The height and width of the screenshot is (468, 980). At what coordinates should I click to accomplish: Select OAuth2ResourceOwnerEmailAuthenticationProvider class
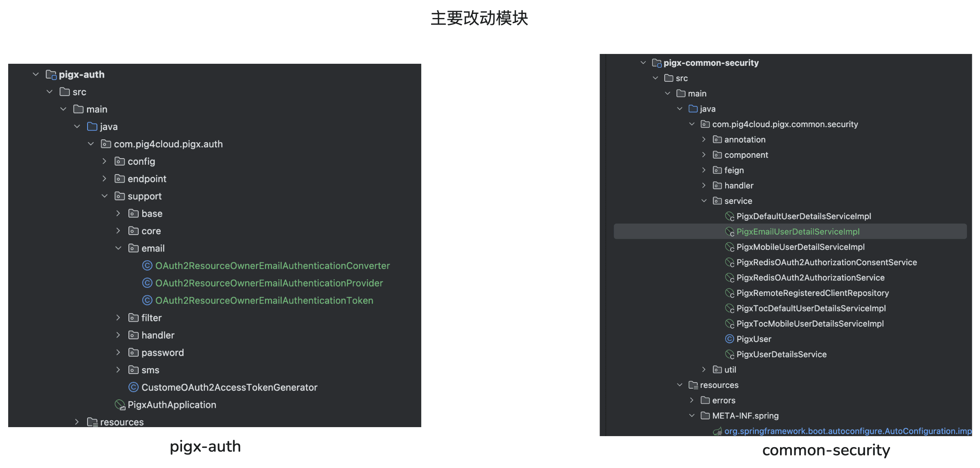269,283
